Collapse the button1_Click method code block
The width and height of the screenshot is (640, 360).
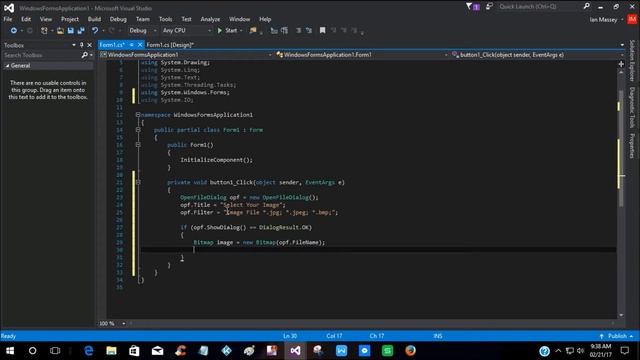[x=138, y=182]
